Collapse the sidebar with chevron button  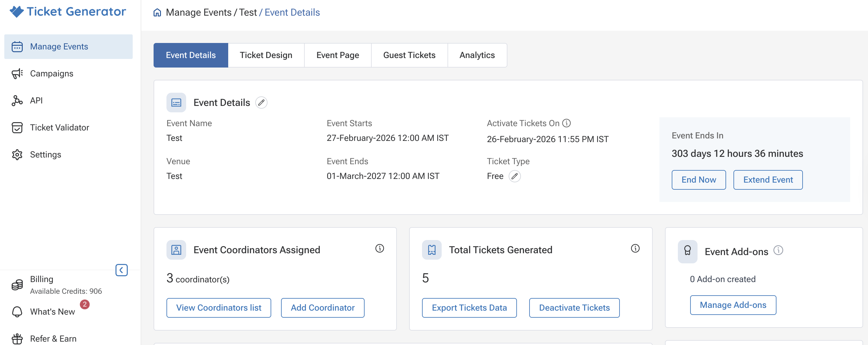click(x=121, y=270)
